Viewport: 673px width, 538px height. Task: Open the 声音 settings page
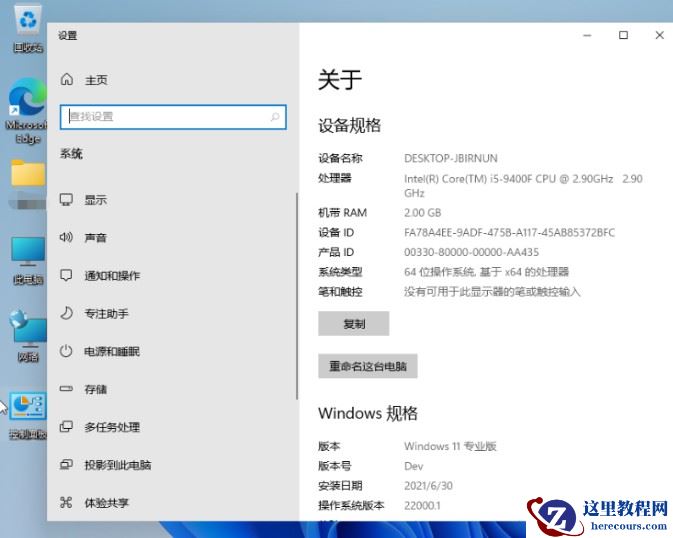(95, 238)
